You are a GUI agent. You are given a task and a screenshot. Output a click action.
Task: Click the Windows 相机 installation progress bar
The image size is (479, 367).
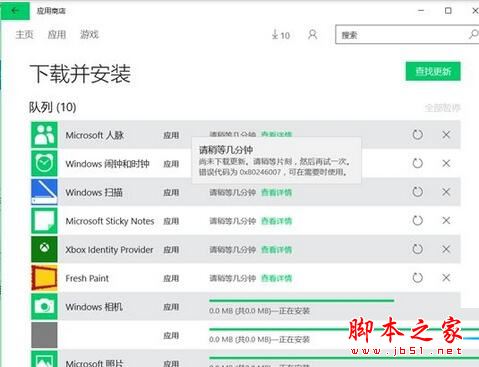[302, 300]
